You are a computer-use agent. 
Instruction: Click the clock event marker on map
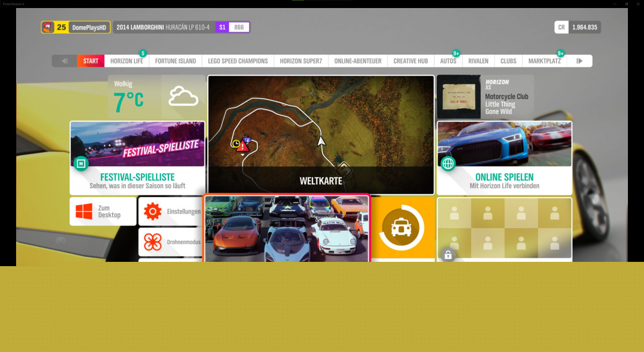click(x=236, y=144)
